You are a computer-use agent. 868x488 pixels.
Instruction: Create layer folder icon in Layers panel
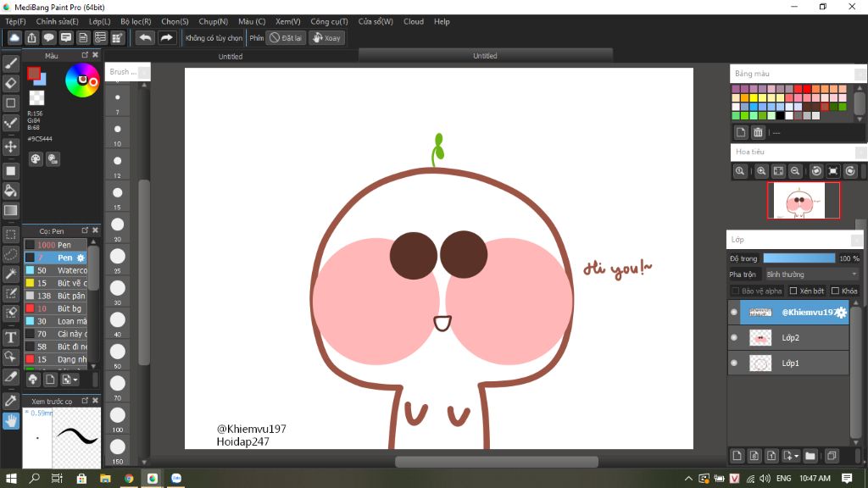810,456
